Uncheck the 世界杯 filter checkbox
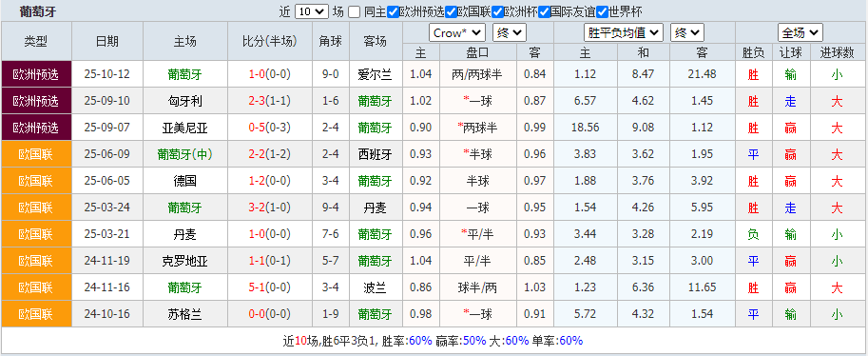Screen dimensions: 868x356 click(x=602, y=11)
